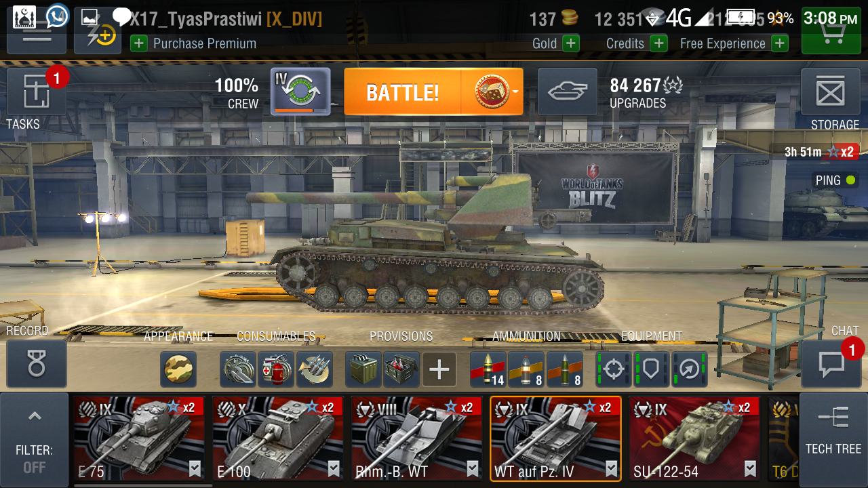Open the crew skills tier IV icon
Viewport: 868px width, 488px height.
(x=300, y=91)
